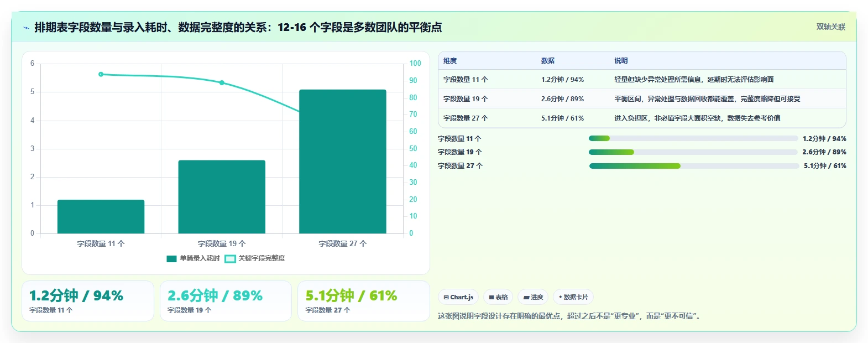Select the 2.6分钟 / 89% data card
The width and height of the screenshot is (868, 343).
coord(226,301)
